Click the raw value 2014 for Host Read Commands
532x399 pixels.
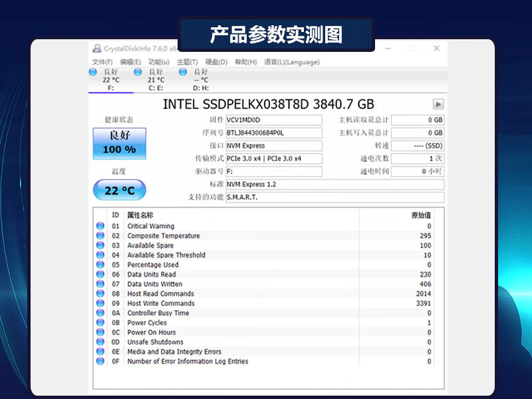coord(424,293)
